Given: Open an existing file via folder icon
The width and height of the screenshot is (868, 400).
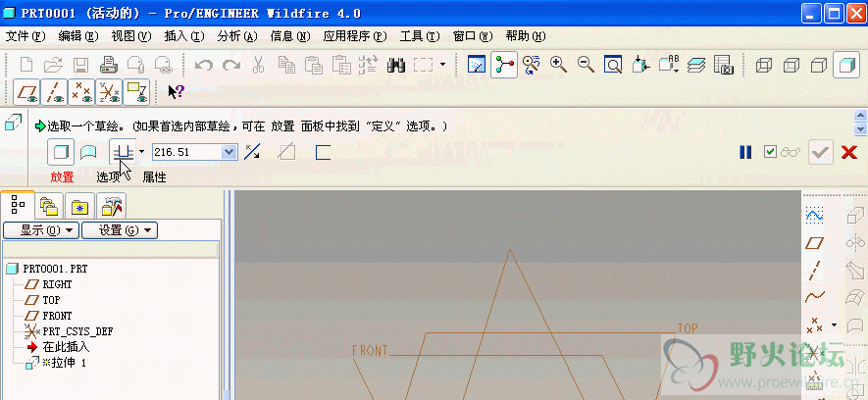Looking at the screenshot, I should [x=54, y=66].
